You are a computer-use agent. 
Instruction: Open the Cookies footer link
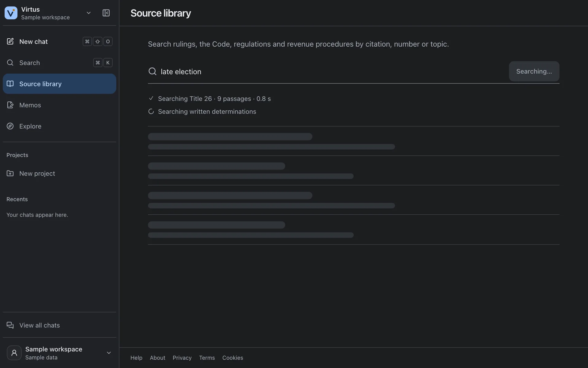[x=233, y=358]
